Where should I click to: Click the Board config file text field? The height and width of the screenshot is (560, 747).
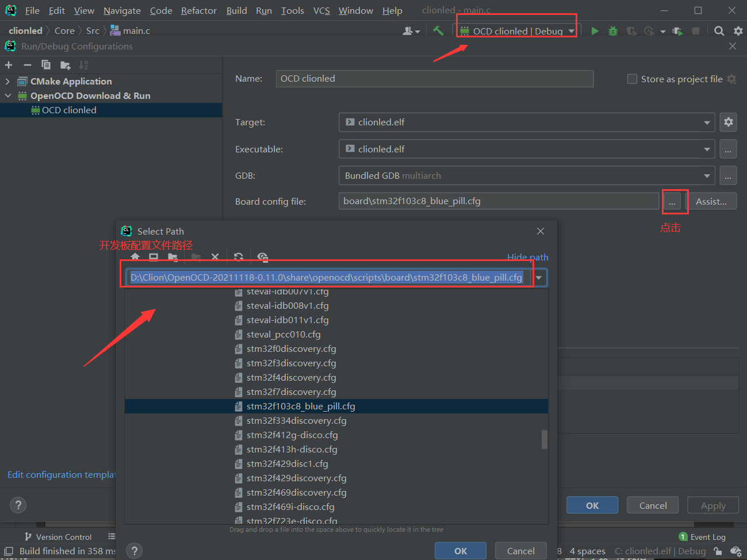point(499,201)
